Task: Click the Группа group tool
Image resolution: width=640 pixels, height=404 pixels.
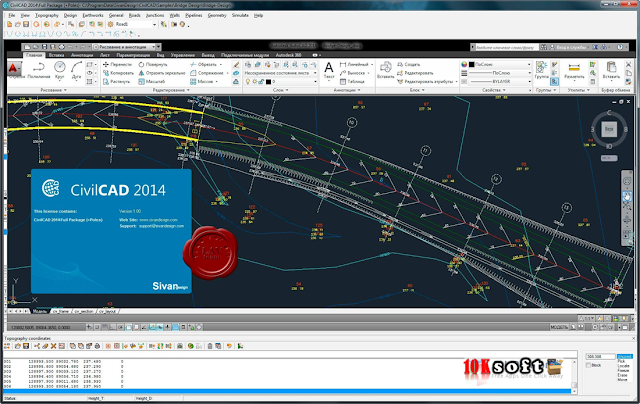Action: 542,70
